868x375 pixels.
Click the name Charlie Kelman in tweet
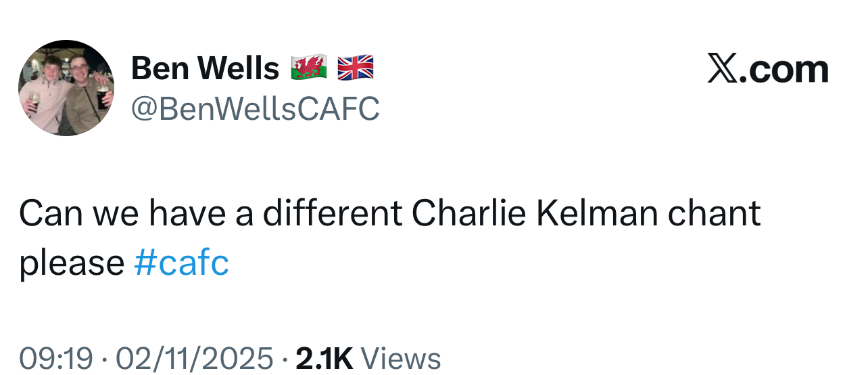[534, 214]
